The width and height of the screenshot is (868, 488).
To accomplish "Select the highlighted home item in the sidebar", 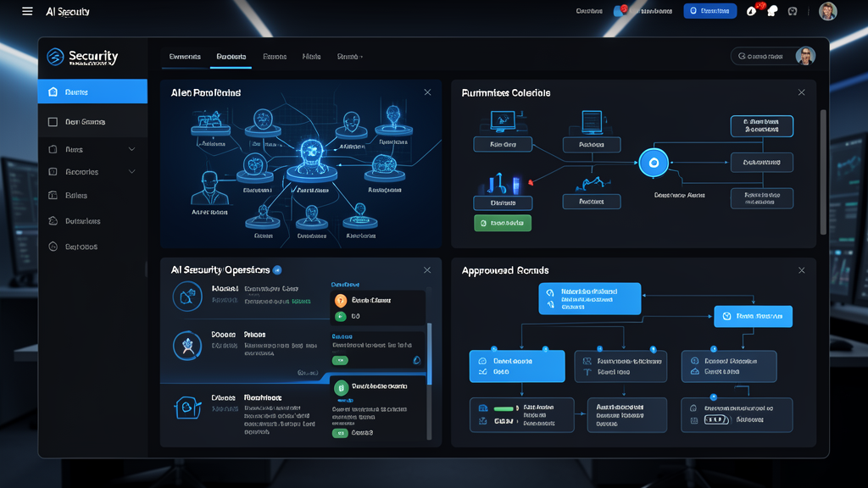I will click(x=92, y=91).
